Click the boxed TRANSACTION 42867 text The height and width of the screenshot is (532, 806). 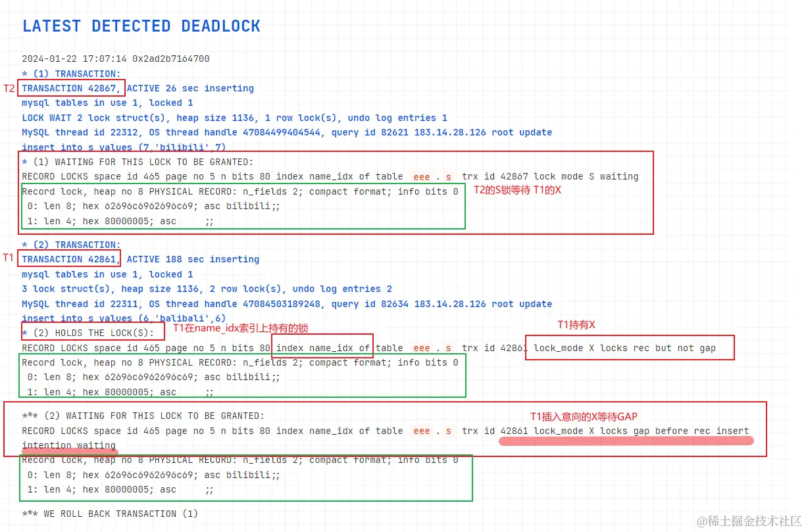tap(71, 88)
